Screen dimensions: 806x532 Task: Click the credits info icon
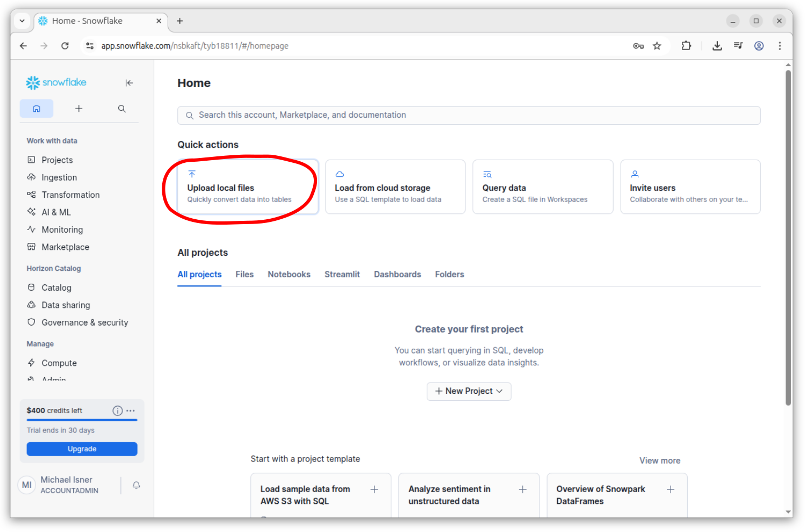pyautogui.click(x=117, y=411)
